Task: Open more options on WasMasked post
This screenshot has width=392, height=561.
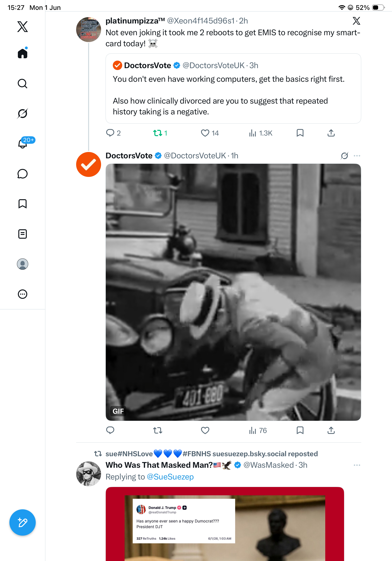Action: 357,465
